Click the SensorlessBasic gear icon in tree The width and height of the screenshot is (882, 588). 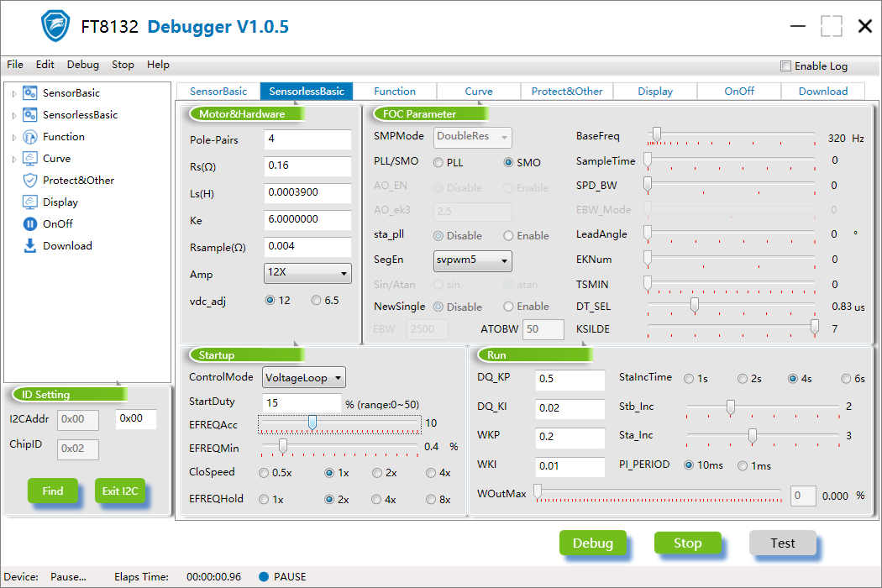coord(29,115)
